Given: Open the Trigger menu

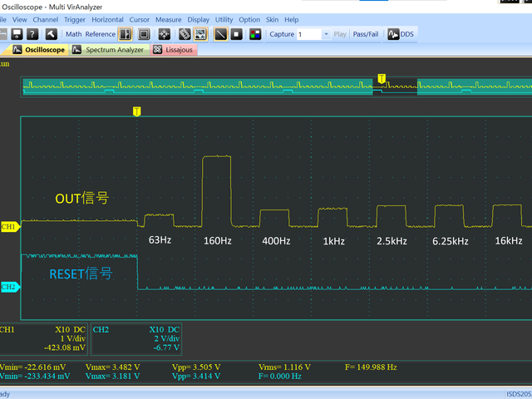Looking at the screenshot, I should coord(75,19).
